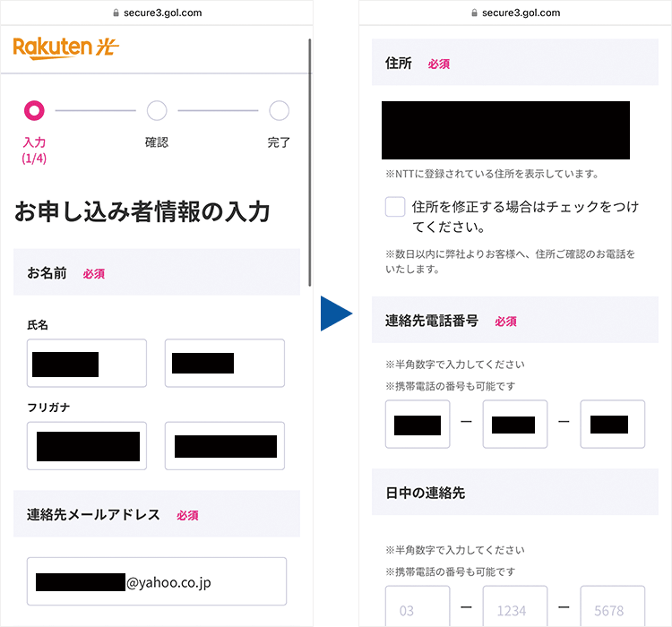Click the お名前 section header

(157, 272)
